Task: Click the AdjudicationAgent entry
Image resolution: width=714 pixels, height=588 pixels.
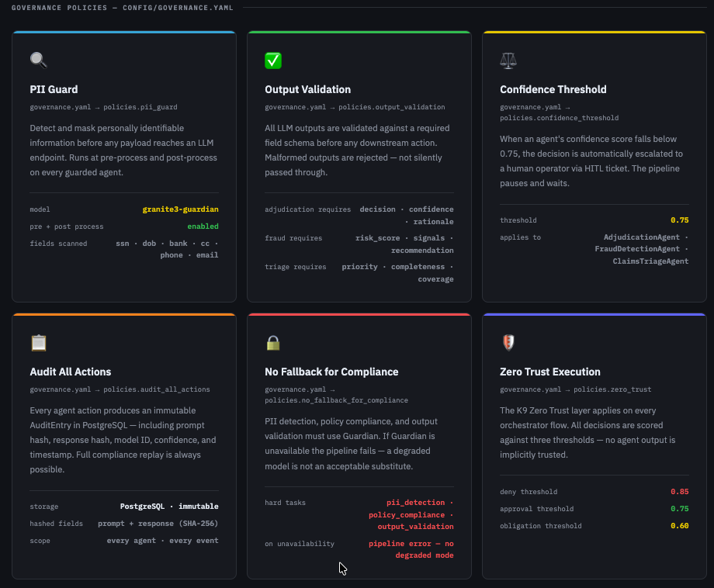Action: point(642,237)
